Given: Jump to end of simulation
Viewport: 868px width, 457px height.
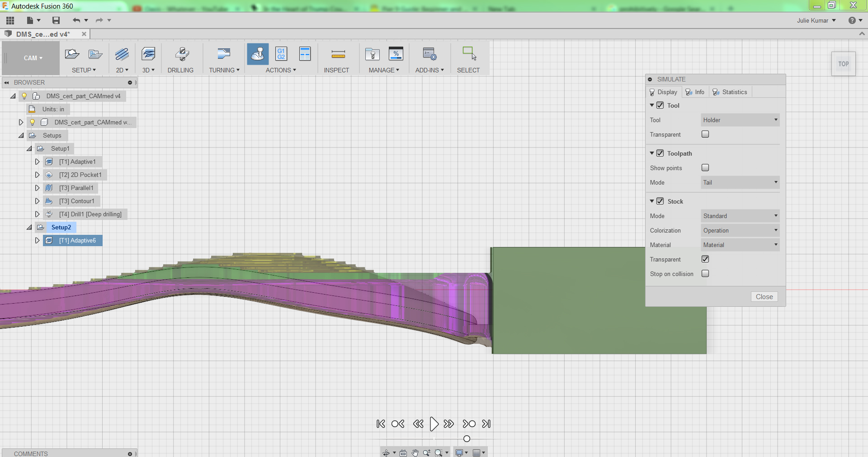Looking at the screenshot, I should [x=486, y=424].
